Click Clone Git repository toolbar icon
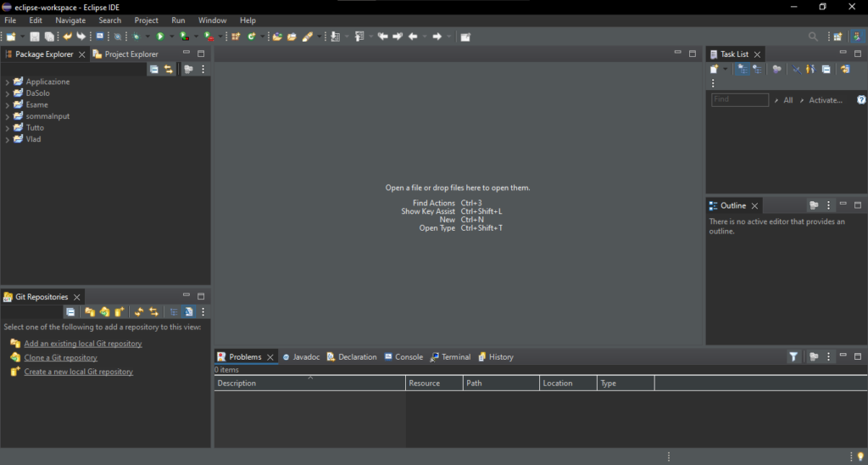868x465 pixels. (x=104, y=312)
